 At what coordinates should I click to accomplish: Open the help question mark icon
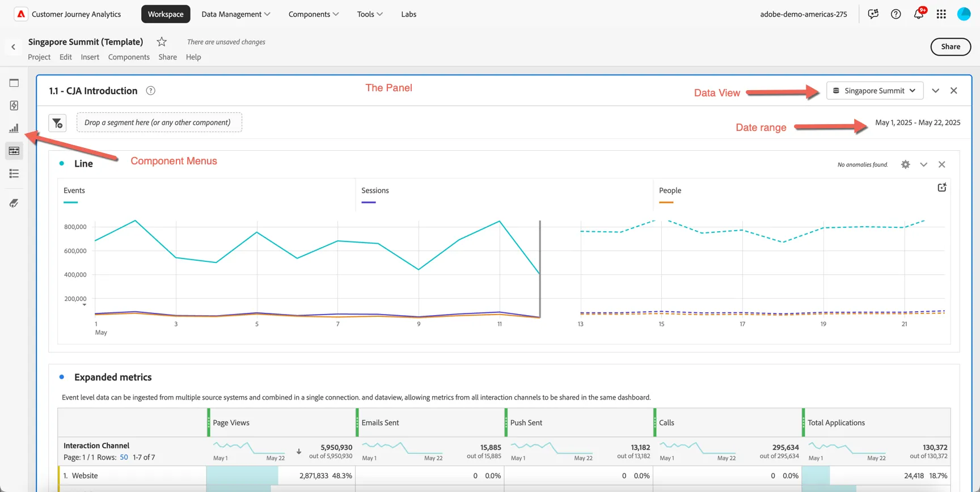(896, 14)
